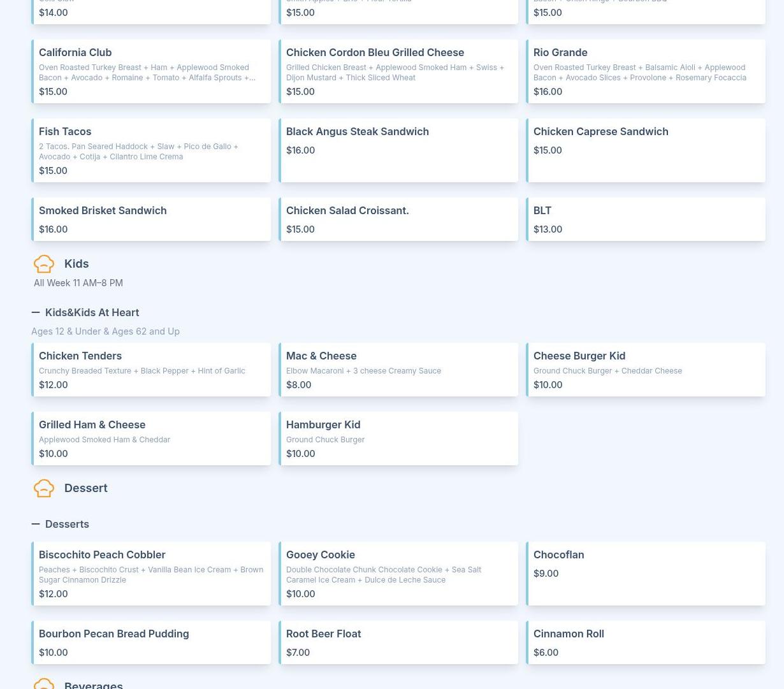Screen dimensions: 784x689
Task: Choose the BLT menu item
Action: tap(646, 219)
